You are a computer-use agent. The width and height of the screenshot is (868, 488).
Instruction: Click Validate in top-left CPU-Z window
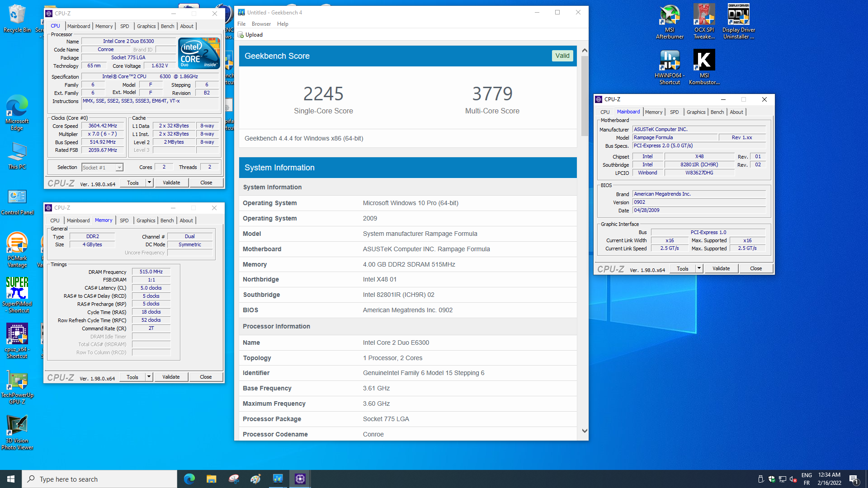pos(171,183)
